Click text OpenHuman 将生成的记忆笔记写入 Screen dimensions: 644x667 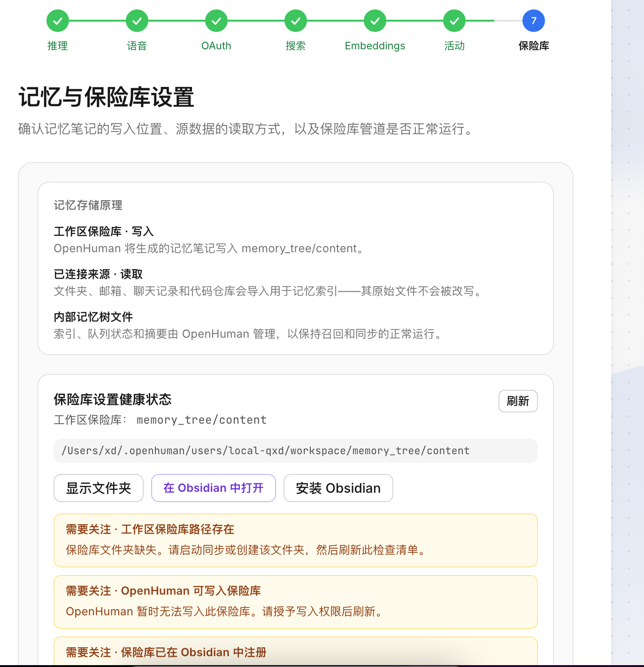210,248
